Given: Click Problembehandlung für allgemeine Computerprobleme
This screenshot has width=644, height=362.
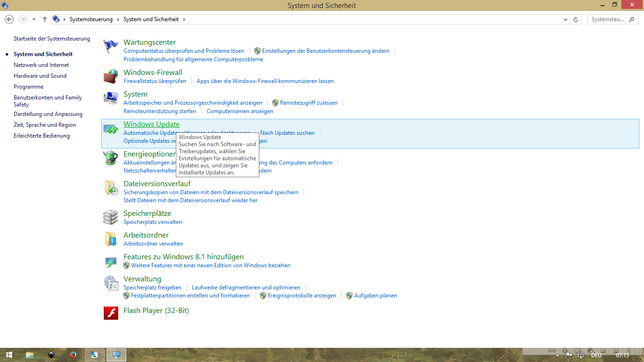Looking at the screenshot, I should point(193,59).
